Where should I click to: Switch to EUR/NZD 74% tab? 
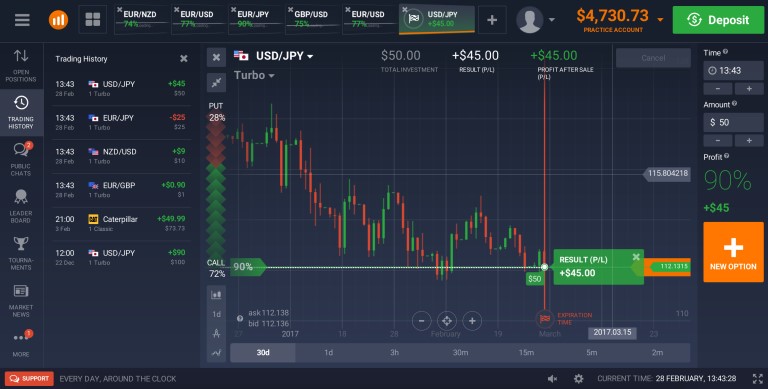click(x=142, y=20)
